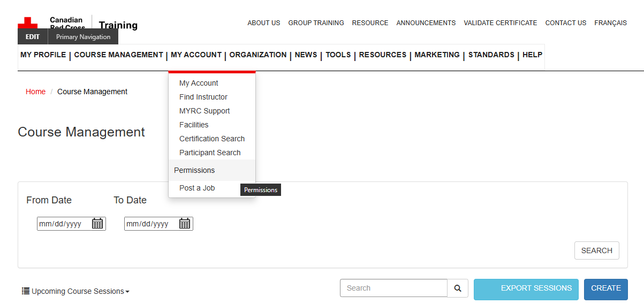Image resolution: width=644 pixels, height=304 pixels.
Task: Click the From Date input field
Action: click(63, 224)
